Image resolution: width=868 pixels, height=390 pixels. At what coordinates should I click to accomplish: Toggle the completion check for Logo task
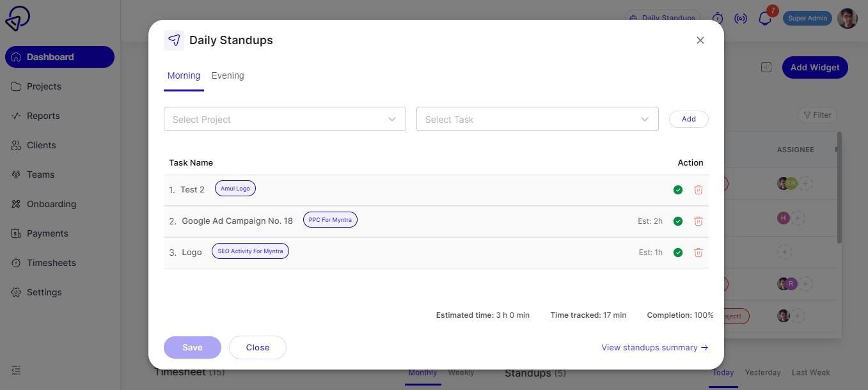(678, 253)
